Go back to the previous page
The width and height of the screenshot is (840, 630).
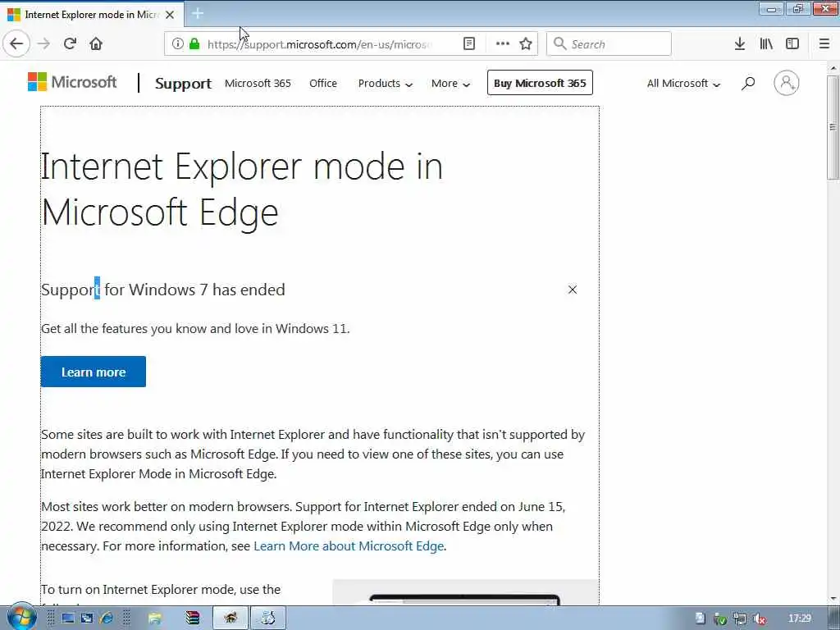click(16, 44)
